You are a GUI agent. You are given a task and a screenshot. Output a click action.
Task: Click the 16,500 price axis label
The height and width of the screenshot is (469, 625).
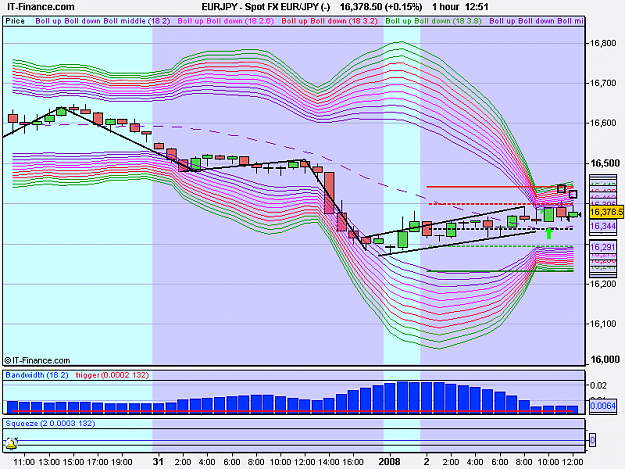tap(605, 163)
